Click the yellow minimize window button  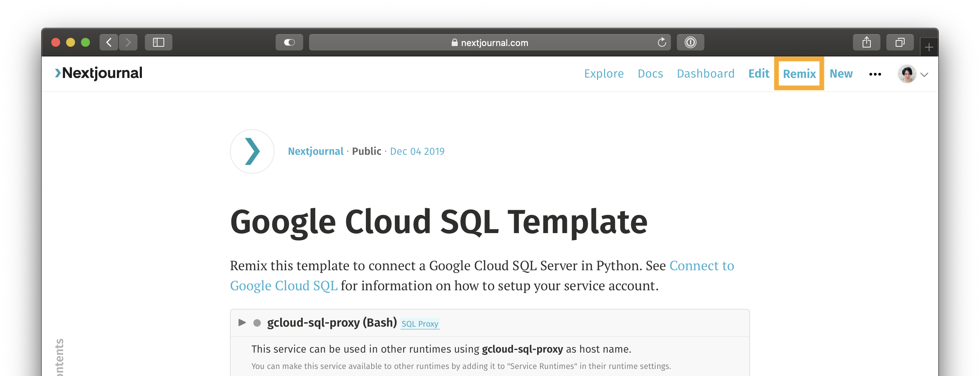[x=71, y=42]
